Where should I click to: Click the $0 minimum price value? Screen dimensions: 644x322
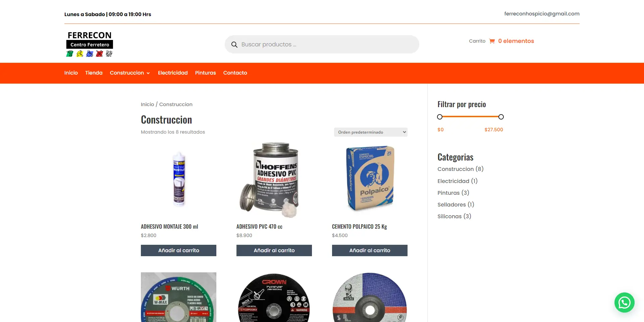[440, 130]
